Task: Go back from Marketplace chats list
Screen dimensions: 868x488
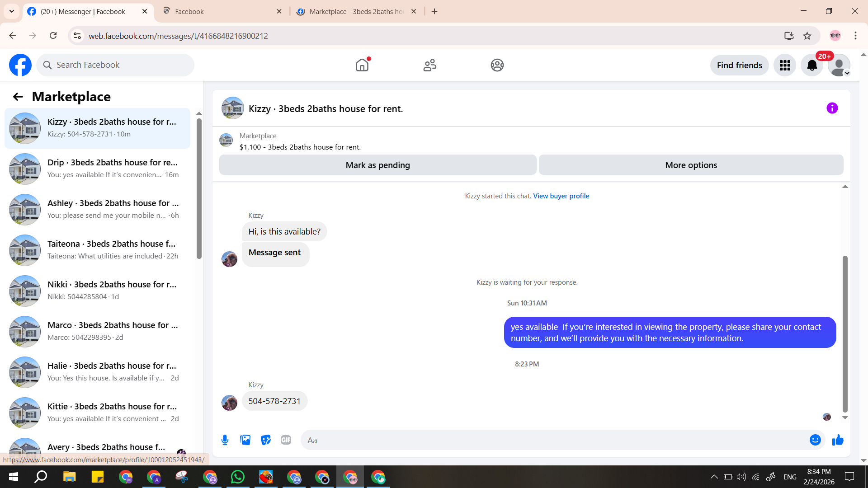Action: (18, 97)
